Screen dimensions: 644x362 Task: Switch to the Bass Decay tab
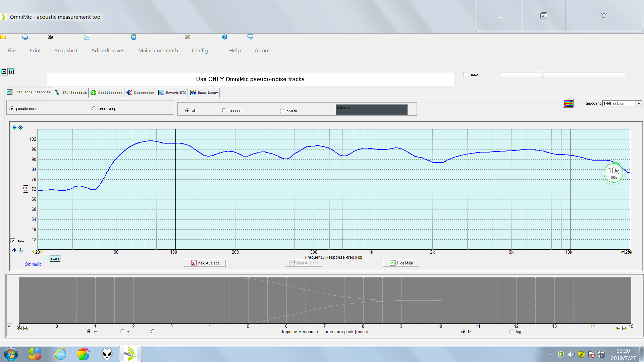click(x=204, y=93)
